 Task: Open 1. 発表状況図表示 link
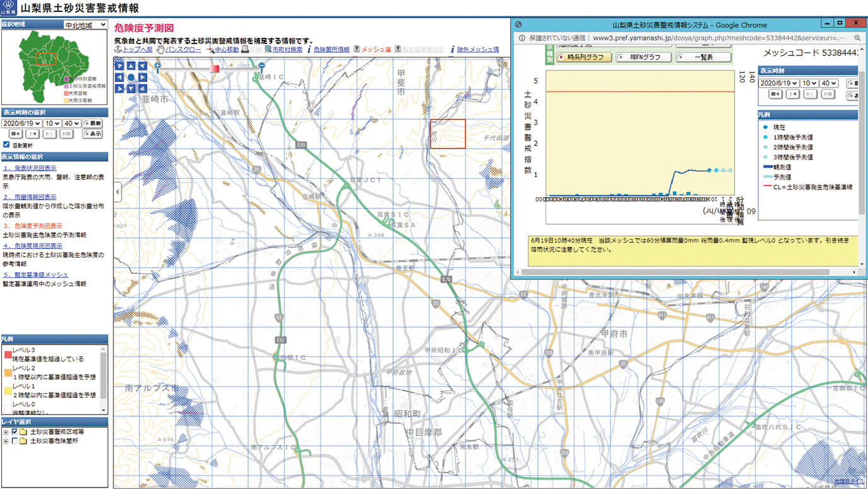tap(29, 168)
